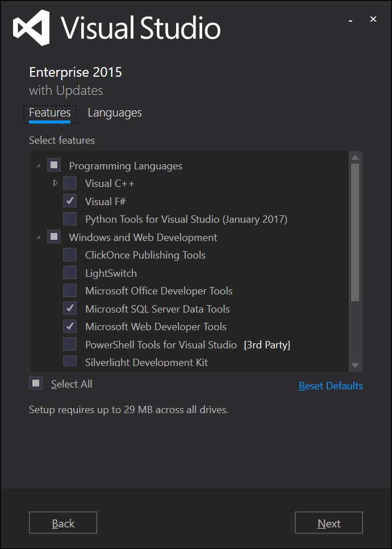Click the Reset Defaults link
Screen dimensions: 392x549
[x=331, y=386]
